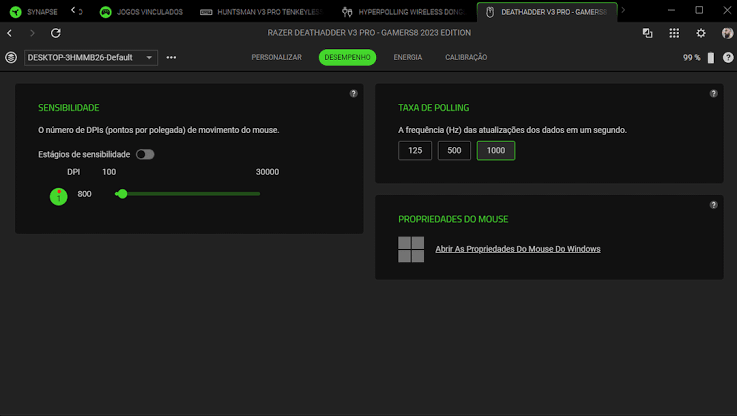Click the 99 % battery percentage text

(691, 57)
